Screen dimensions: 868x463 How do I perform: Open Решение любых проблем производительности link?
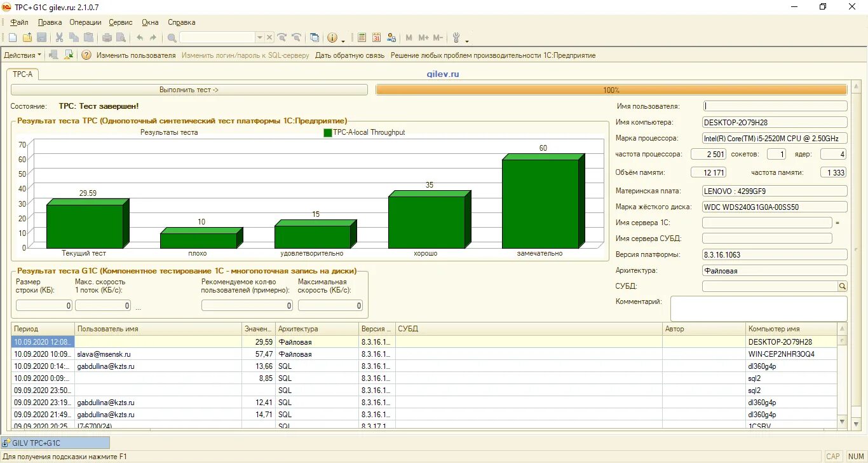coord(493,55)
